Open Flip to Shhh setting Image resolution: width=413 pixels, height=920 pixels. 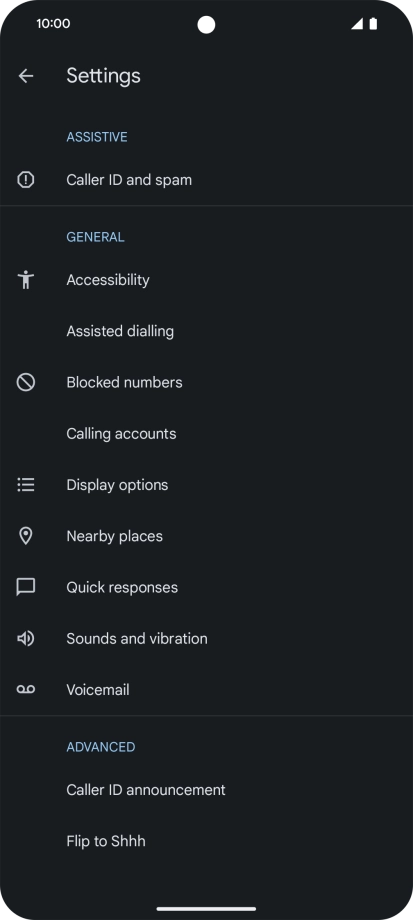pos(206,841)
